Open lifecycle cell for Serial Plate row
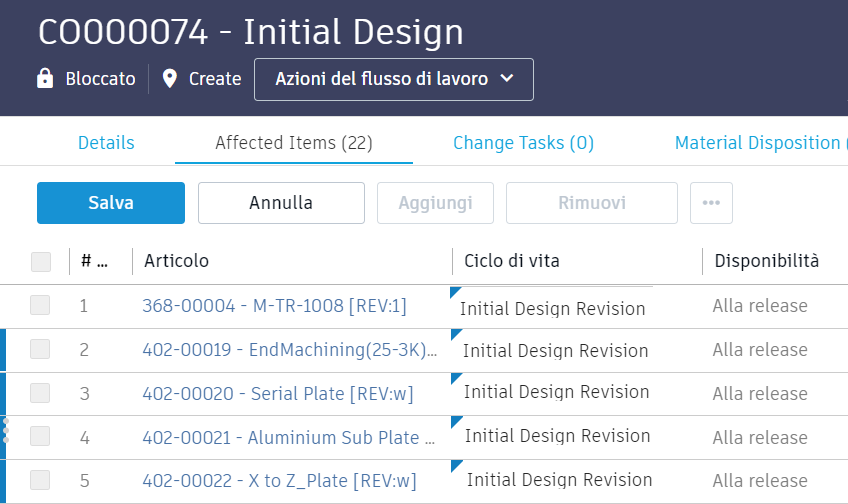 pos(556,393)
